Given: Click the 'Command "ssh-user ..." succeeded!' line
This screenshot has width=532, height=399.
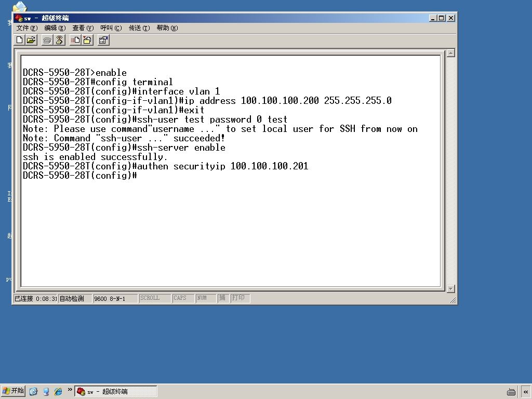Looking at the screenshot, I should coord(124,138).
